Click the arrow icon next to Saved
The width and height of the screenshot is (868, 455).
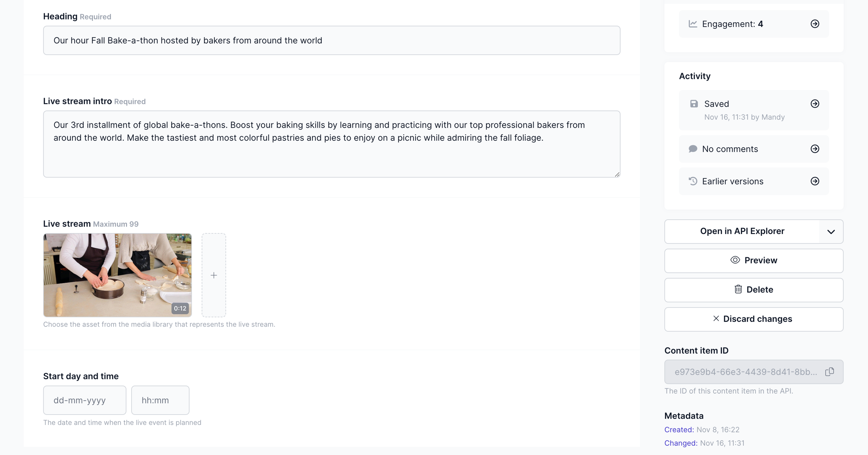coord(815,104)
